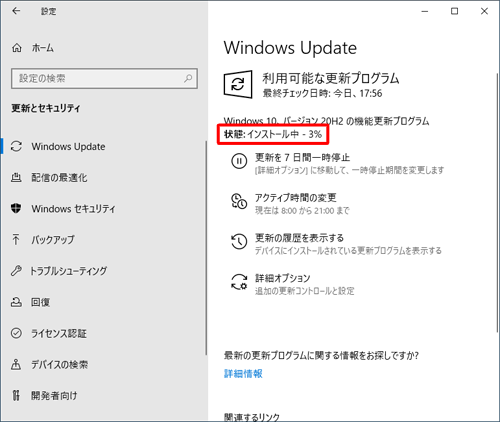
Task: Click the 配信の最適化 icon
Action: click(x=16, y=177)
